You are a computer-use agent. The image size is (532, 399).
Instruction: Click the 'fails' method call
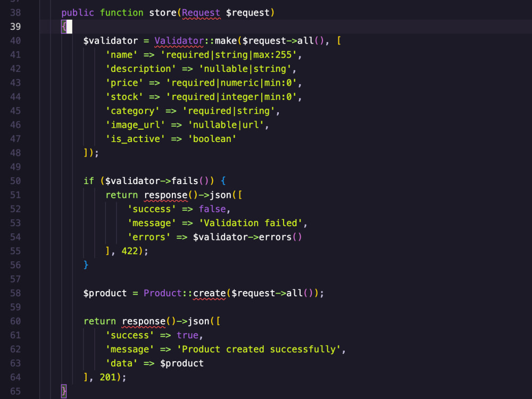click(185, 181)
